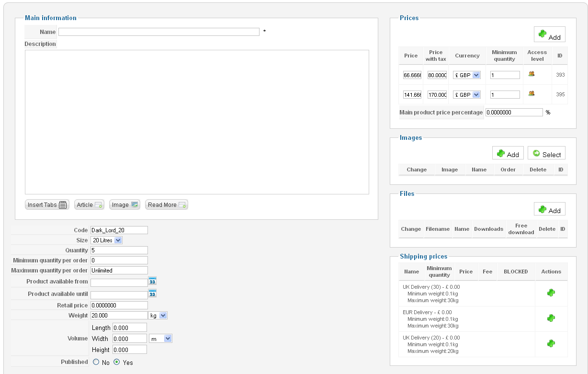Add shipping price for UK Delivery (30)

[551, 293]
